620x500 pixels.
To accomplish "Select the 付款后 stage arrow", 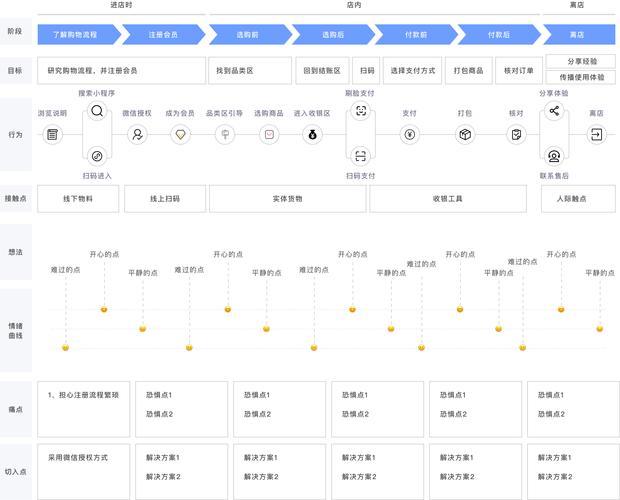I will tap(499, 35).
